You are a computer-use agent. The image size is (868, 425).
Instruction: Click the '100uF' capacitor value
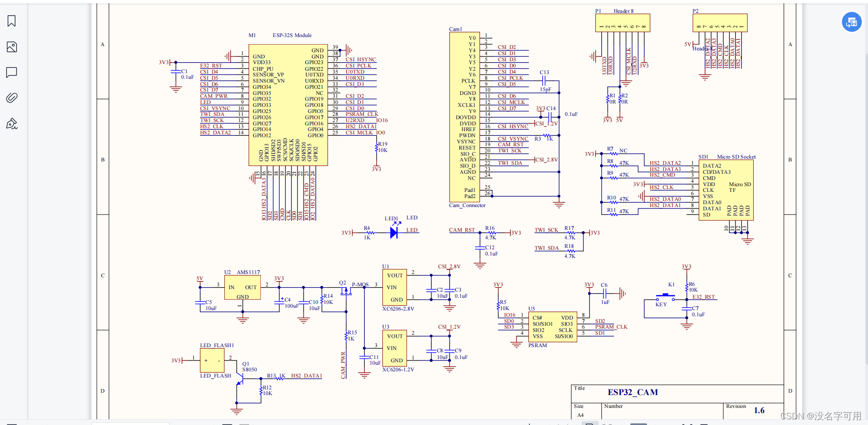(291, 306)
